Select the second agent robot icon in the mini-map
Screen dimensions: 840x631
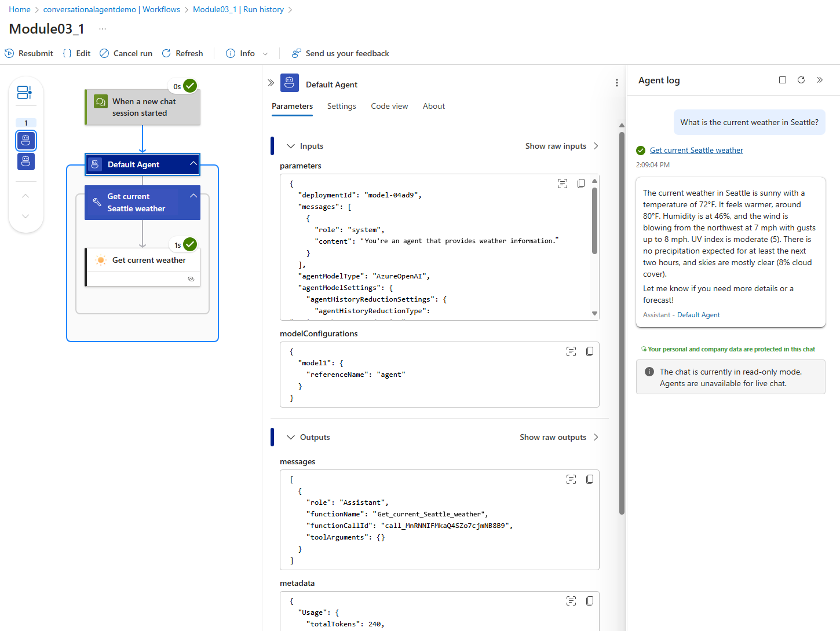point(25,162)
